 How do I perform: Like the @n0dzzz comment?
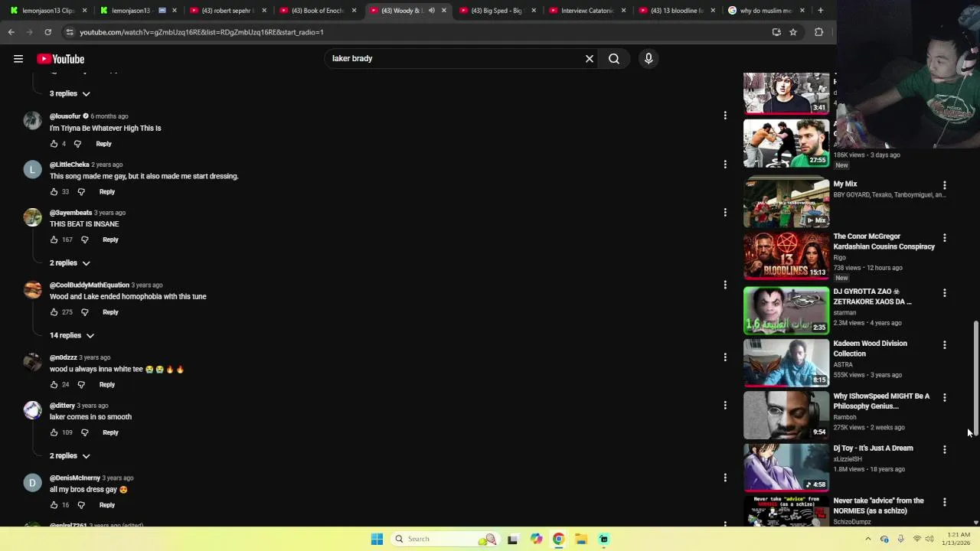pyautogui.click(x=54, y=385)
